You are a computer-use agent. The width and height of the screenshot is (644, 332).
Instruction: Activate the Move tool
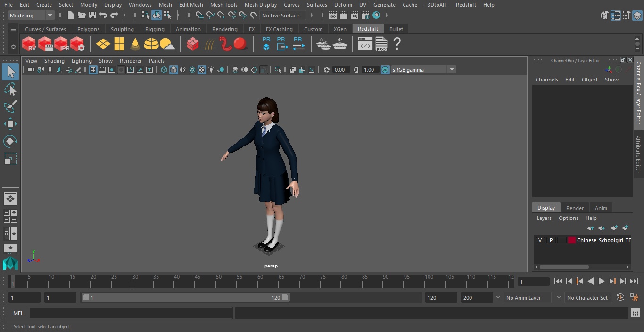coord(10,124)
